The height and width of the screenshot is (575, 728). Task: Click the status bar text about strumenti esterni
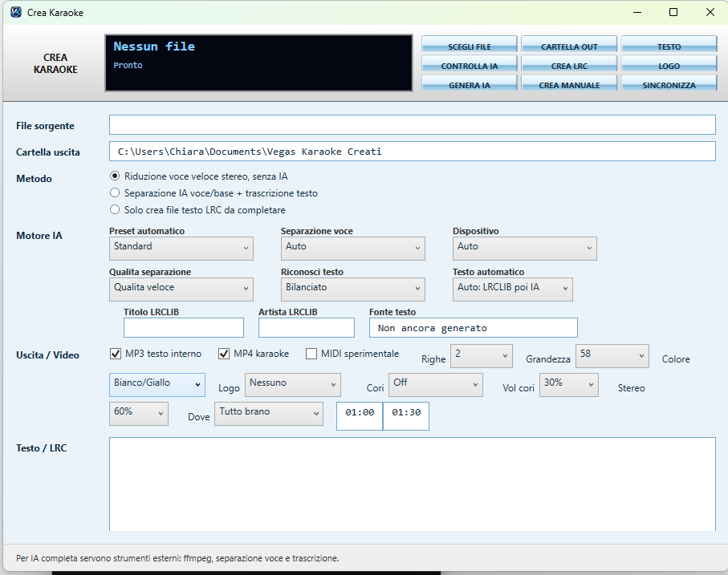[x=177, y=558]
